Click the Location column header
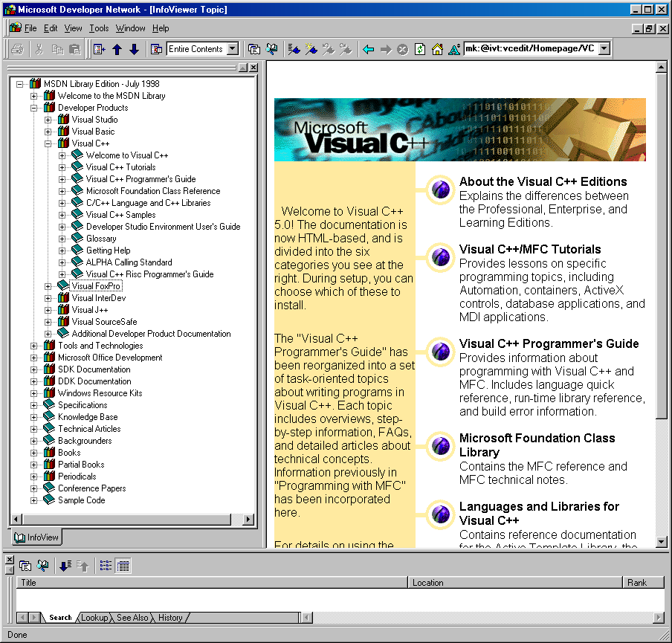Image resolution: width=672 pixels, height=643 pixels. pos(514,583)
